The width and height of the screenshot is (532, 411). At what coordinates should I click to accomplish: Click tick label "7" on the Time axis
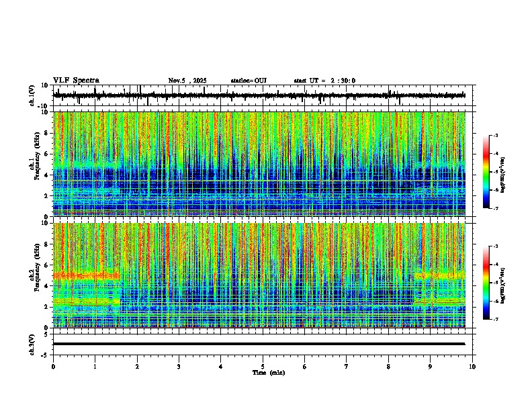point(347,367)
